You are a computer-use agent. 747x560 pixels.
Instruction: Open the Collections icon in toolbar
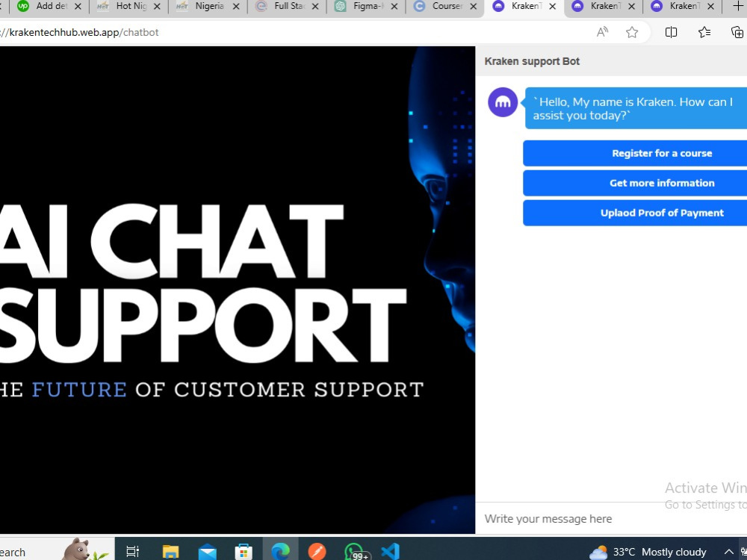(737, 32)
